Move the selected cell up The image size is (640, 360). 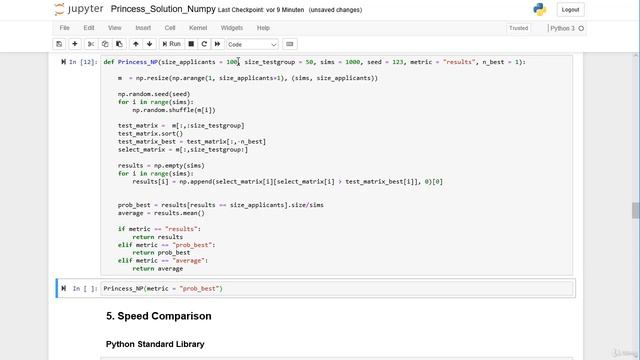[x=136, y=44]
